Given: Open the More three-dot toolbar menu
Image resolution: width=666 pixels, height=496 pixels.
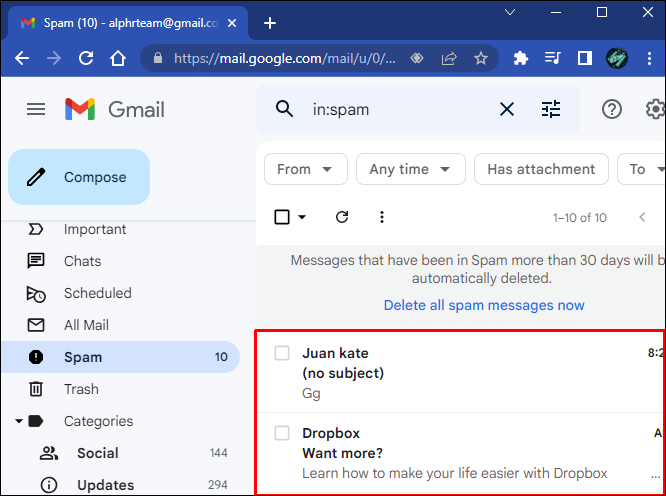Looking at the screenshot, I should coord(382,217).
